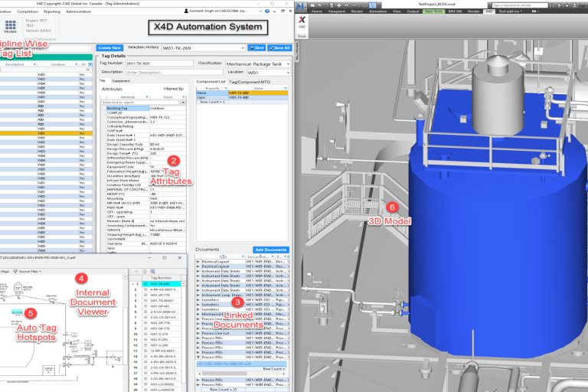Select the Building Tag attribute row
This screenshot has height=392, width=588.
tap(145, 108)
